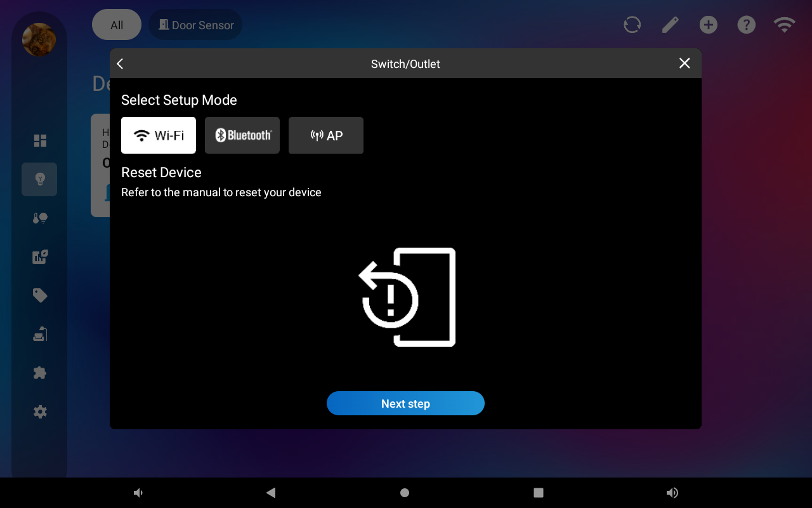
Task: Open the dashboard grid icon in sidebar
Action: point(40,140)
